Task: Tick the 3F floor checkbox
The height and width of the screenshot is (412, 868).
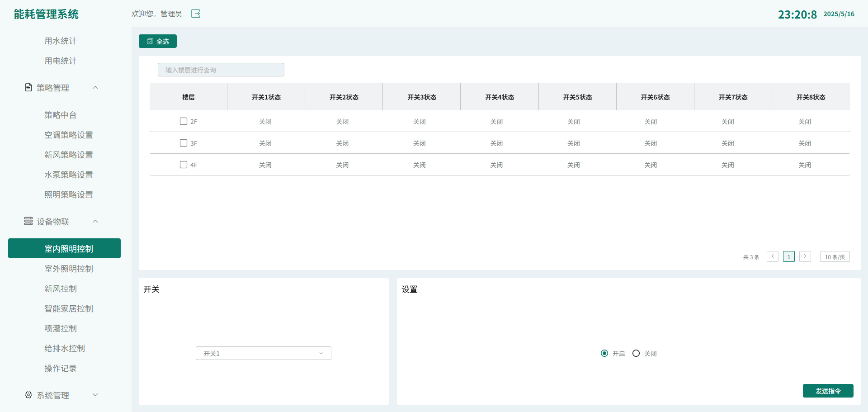Action: [184, 143]
